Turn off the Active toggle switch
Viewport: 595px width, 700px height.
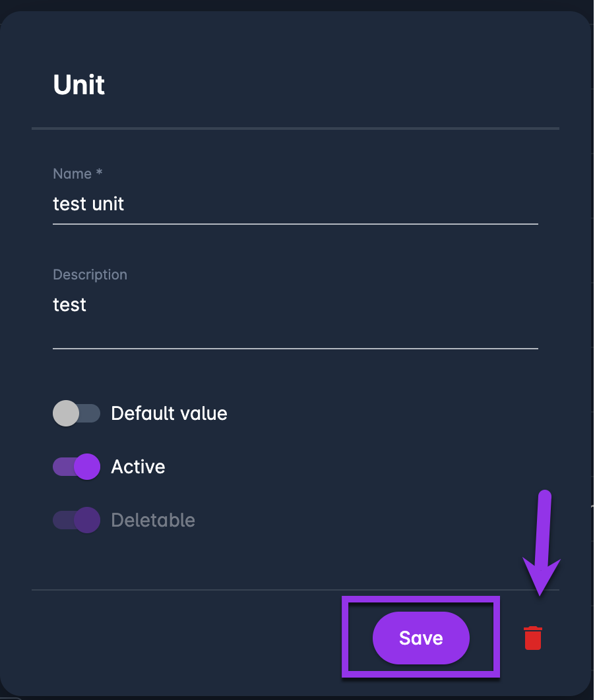77,467
